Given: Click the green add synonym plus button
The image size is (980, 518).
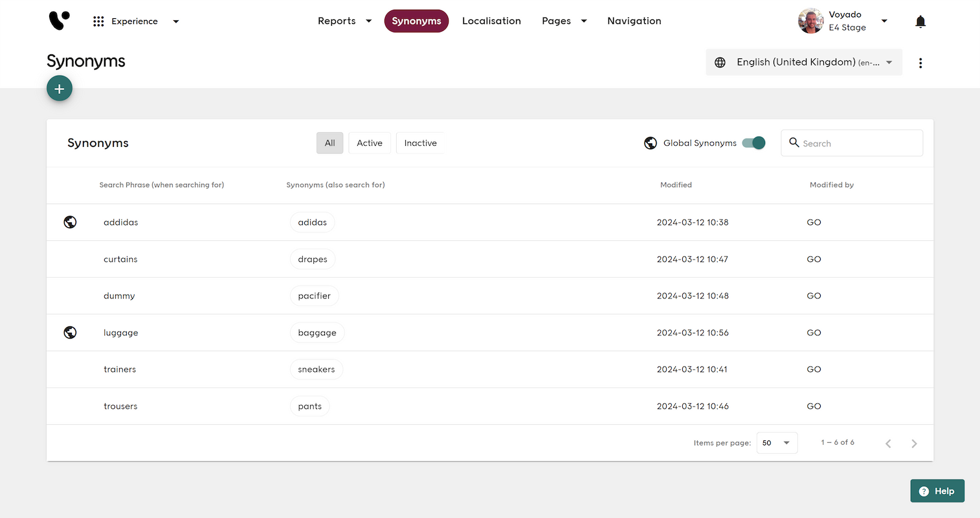Looking at the screenshot, I should click(60, 89).
